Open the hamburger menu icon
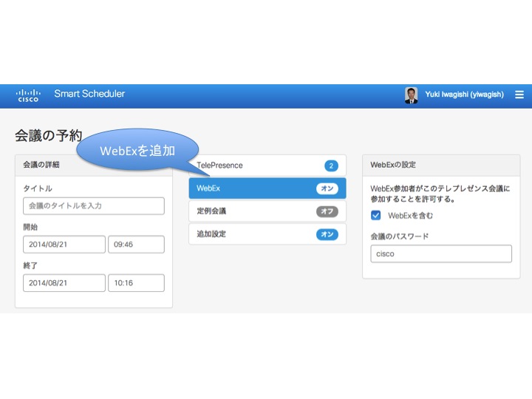The width and height of the screenshot is (532, 399). coord(519,95)
